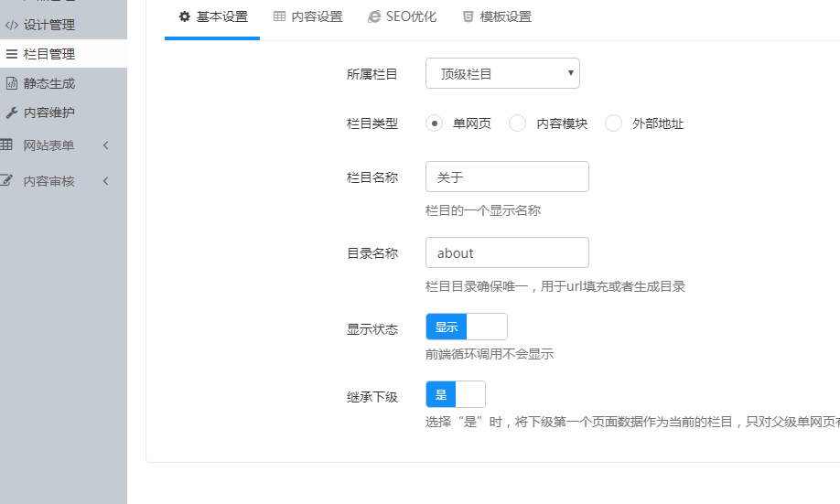Click the 显示状态 field label
Screen dimensions: 840x504
tap(372, 329)
